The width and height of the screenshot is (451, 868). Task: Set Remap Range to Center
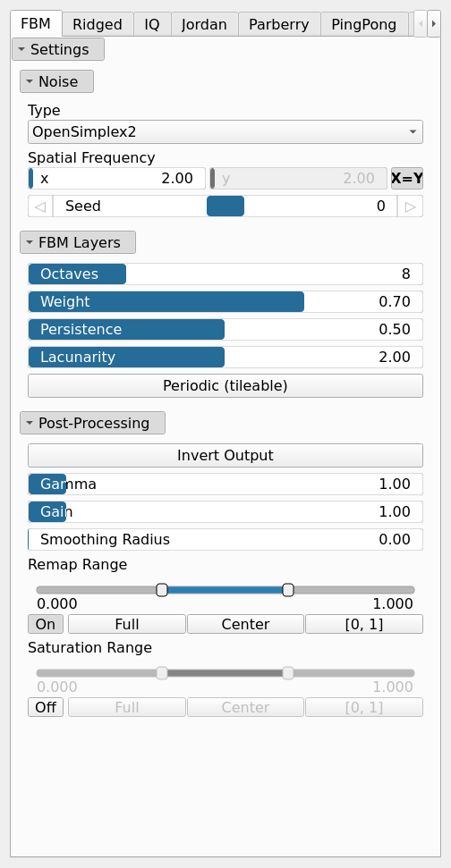pyautogui.click(x=245, y=624)
